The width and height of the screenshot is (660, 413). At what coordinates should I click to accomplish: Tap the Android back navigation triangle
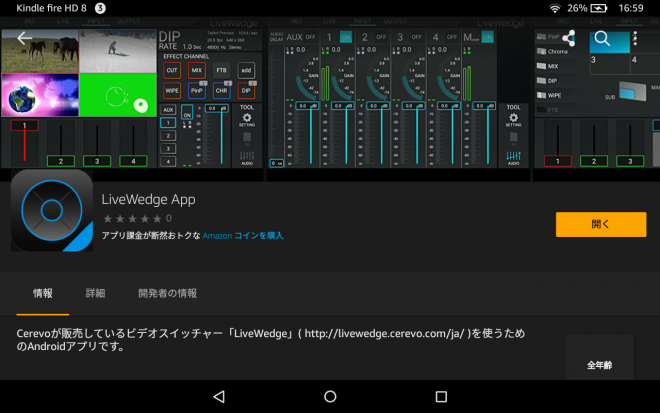pos(219,397)
